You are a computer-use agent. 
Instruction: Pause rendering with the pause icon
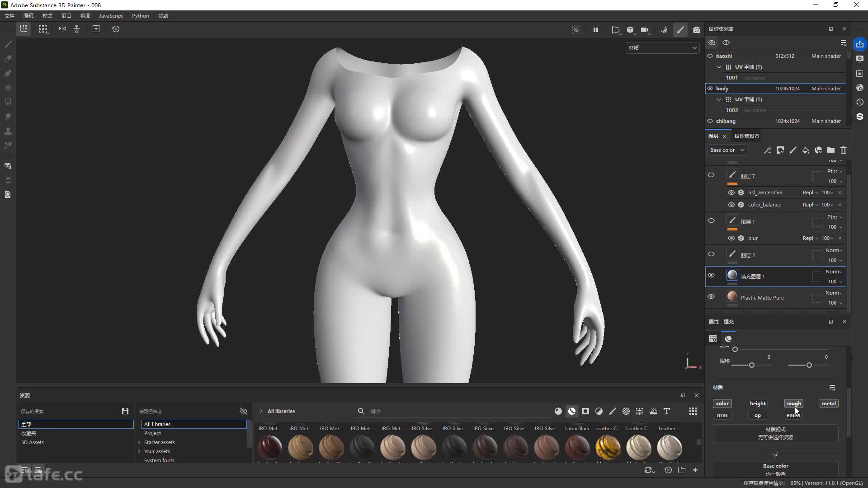[596, 30]
